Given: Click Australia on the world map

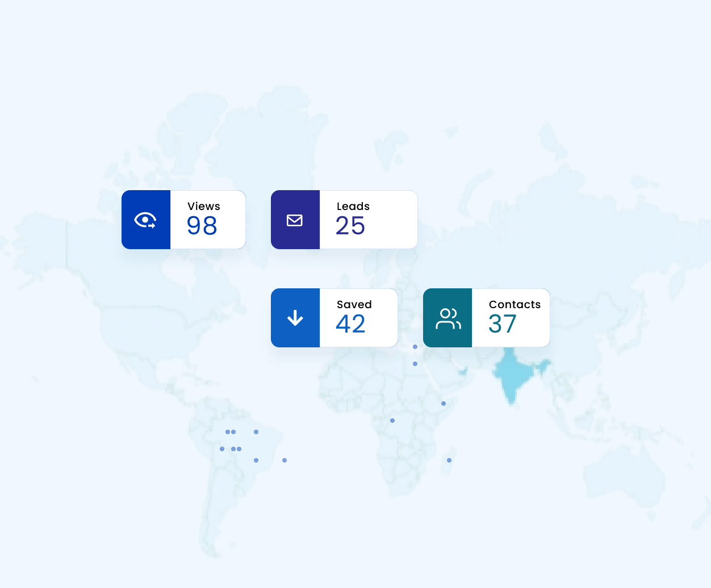Looking at the screenshot, I should (x=625, y=482).
